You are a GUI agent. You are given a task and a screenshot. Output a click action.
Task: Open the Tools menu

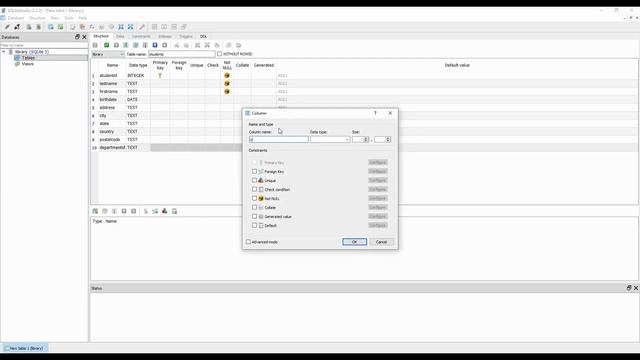(x=69, y=18)
